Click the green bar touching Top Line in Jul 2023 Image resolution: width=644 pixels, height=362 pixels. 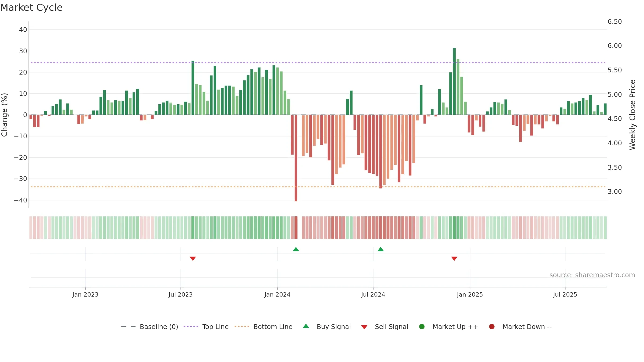(x=193, y=88)
